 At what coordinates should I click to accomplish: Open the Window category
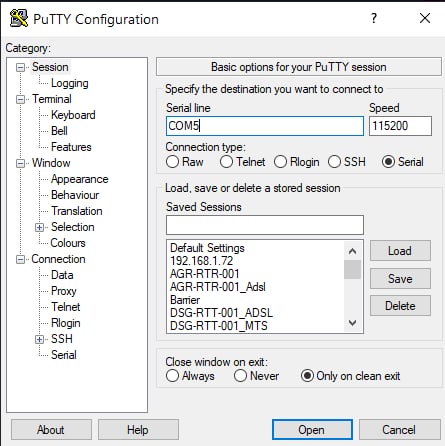click(x=51, y=163)
